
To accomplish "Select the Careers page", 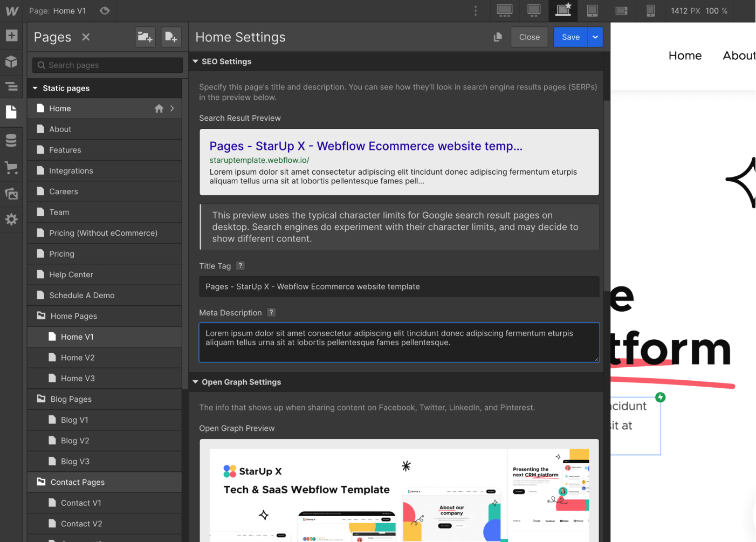I will click(105, 191).
